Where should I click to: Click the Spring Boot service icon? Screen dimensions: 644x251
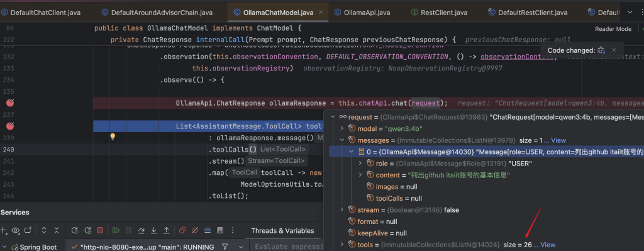coord(15,247)
